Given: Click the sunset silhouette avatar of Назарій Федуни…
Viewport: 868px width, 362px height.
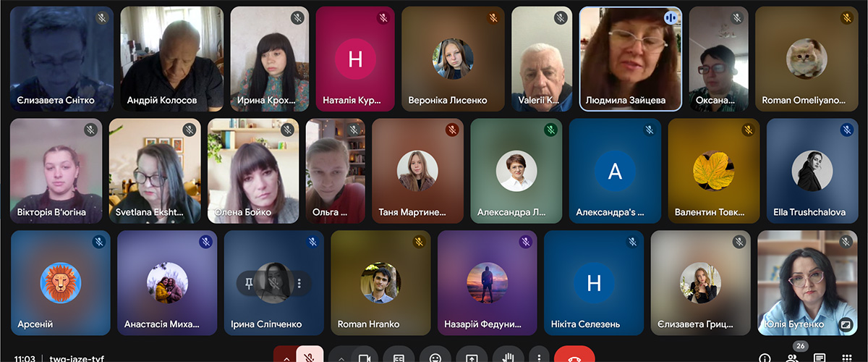Looking at the screenshot, I should 488,283.
